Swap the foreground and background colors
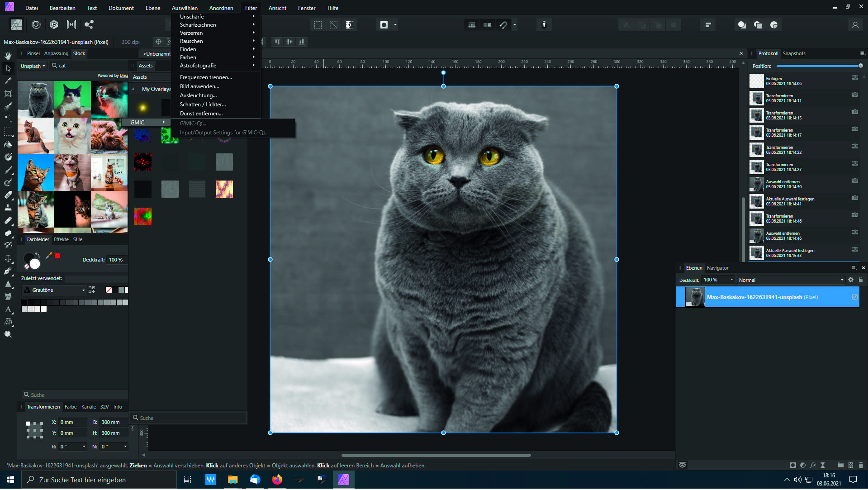The height and width of the screenshot is (490, 868). (38, 256)
